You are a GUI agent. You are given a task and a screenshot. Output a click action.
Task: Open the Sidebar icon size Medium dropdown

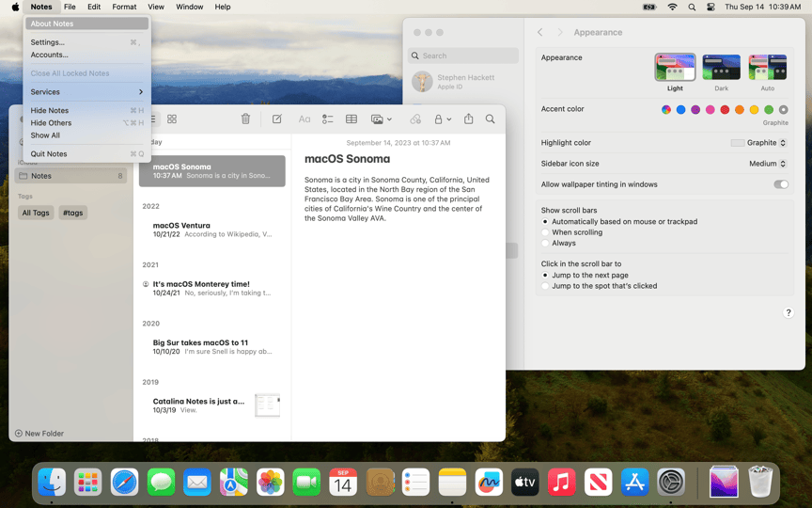click(x=768, y=164)
